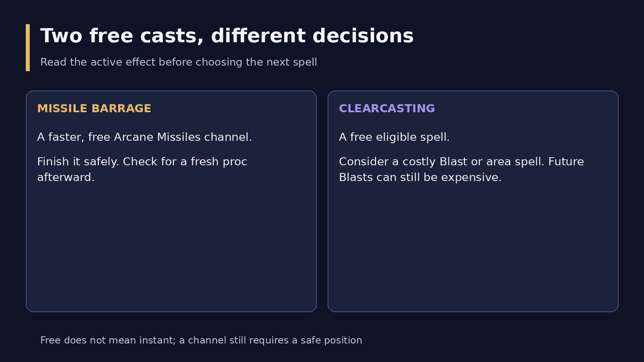
Task: Click 'Blasts can still be expensive' text
Action: pyautogui.click(x=420, y=178)
